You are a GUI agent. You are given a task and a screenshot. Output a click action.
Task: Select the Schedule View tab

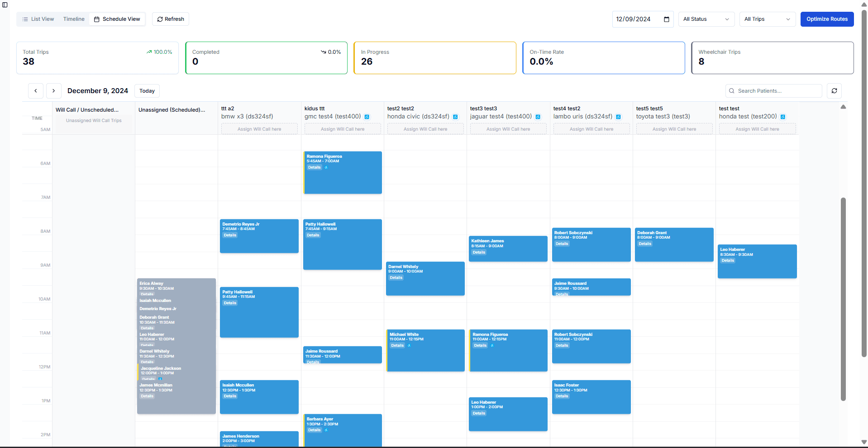[x=117, y=19]
